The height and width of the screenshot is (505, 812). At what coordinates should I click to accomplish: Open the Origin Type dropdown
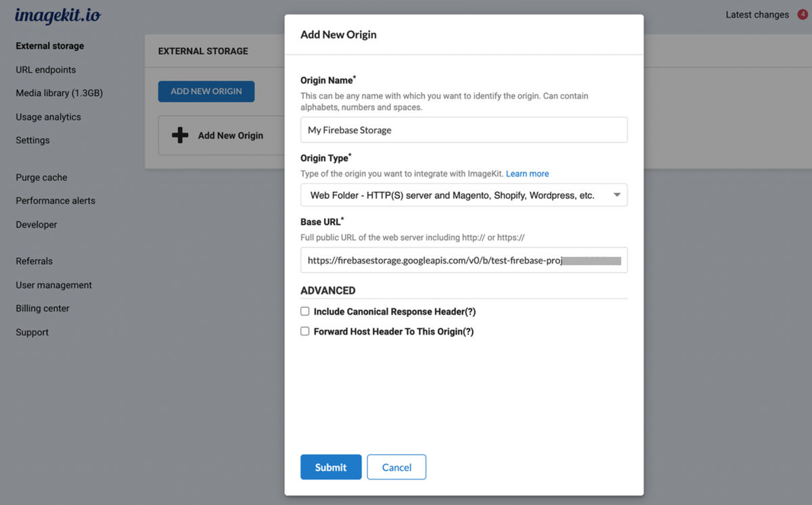(x=464, y=195)
